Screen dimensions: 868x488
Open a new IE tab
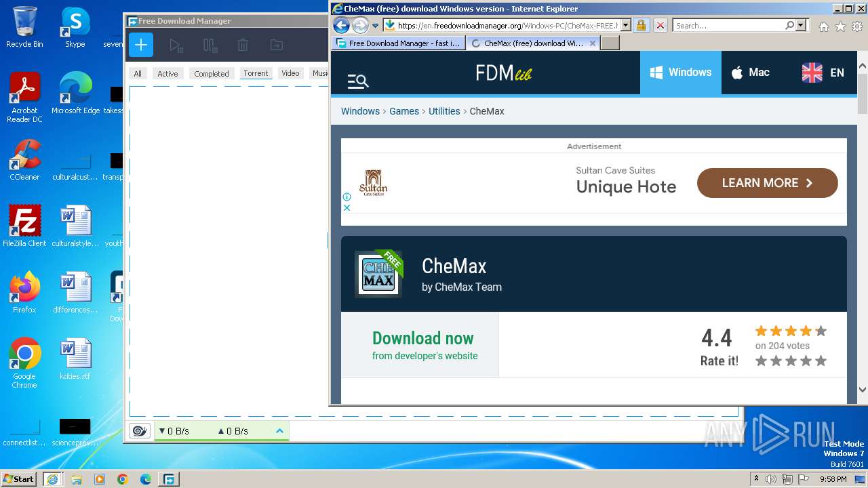click(610, 43)
